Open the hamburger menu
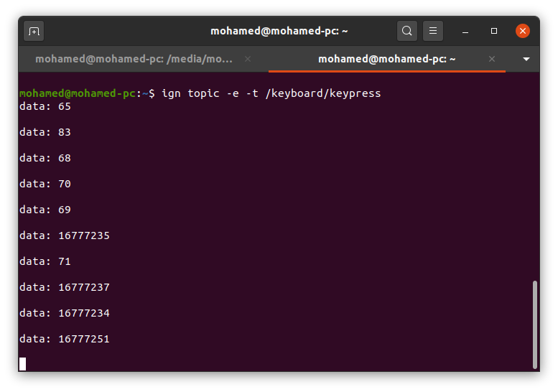The height and width of the screenshot is (392, 558). 432,31
